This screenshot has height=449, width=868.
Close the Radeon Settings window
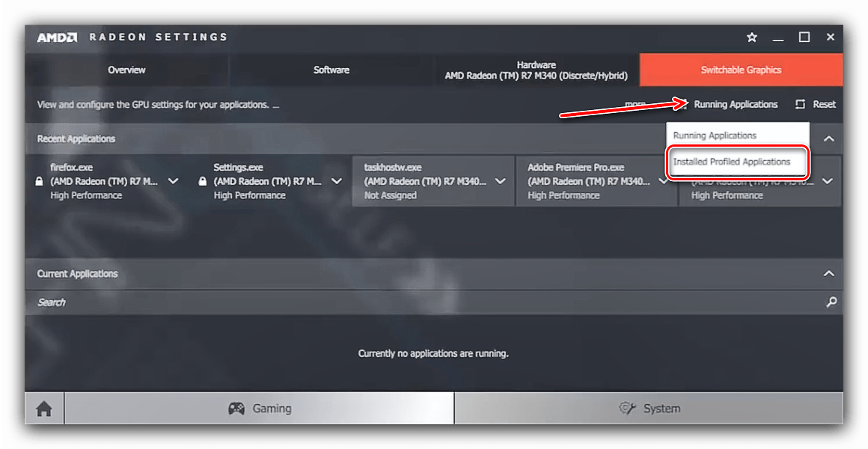pyautogui.click(x=831, y=37)
